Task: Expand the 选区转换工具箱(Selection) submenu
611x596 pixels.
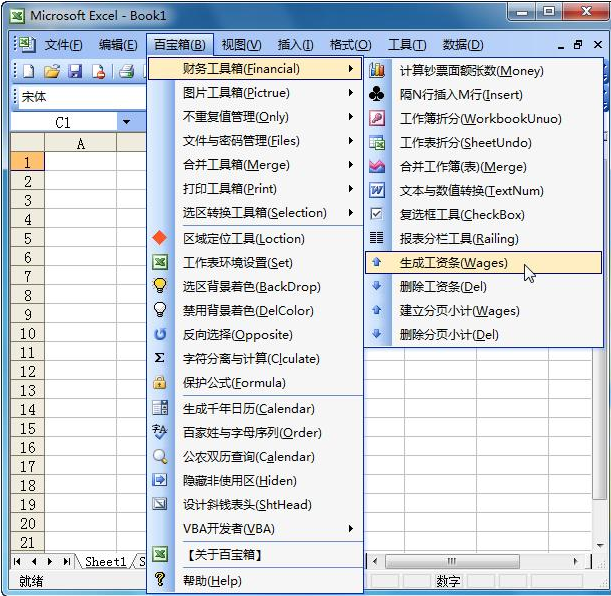Action: click(255, 213)
